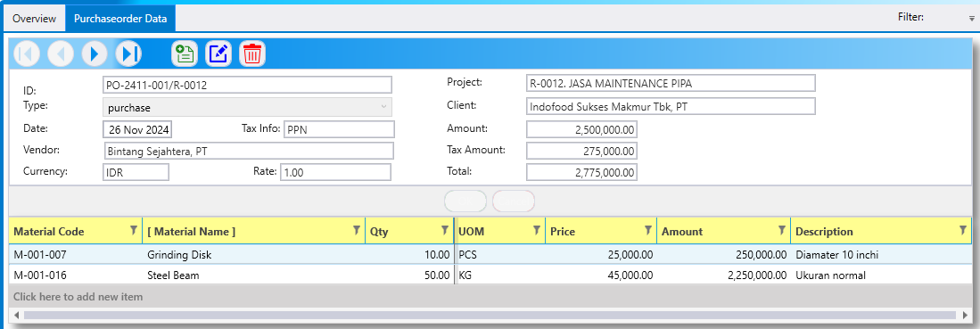Open the Material Code column filter
Viewport: 980px width, 329px height.
tap(133, 231)
